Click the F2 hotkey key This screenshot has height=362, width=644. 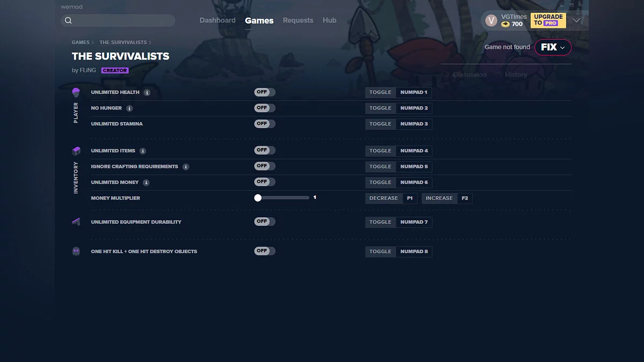pyautogui.click(x=465, y=198)
